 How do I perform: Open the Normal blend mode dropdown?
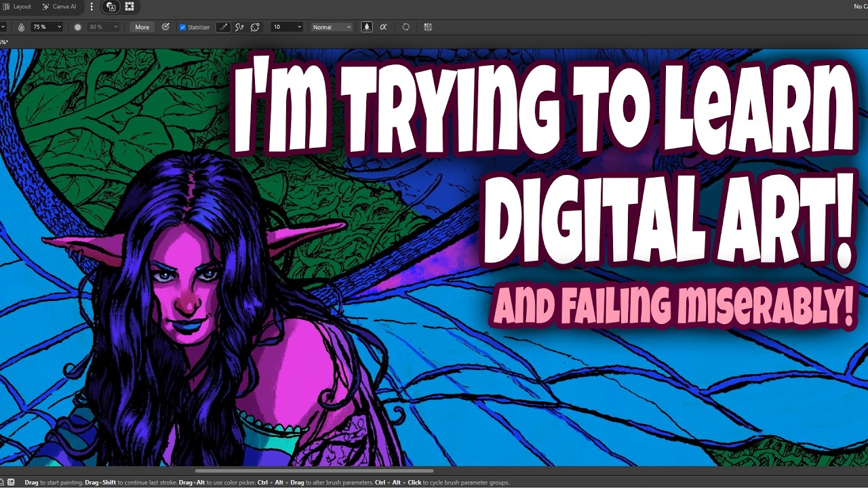[332, 27]
